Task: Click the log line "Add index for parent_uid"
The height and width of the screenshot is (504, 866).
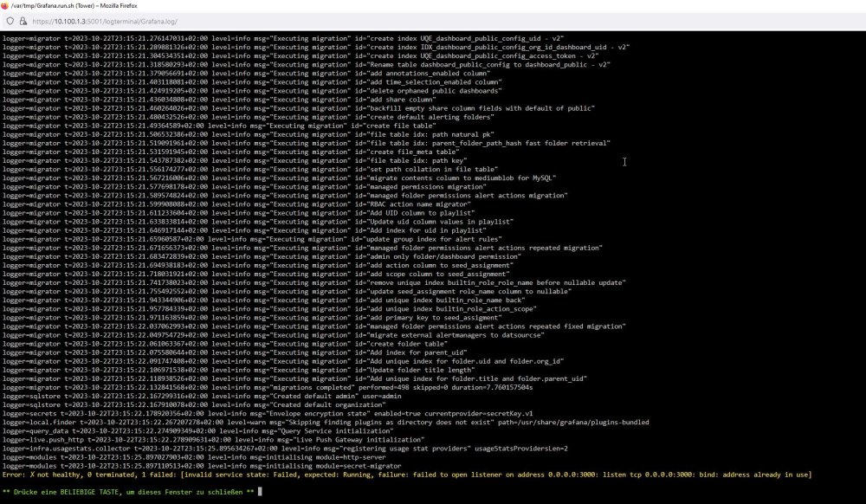Action: click(235, 352)
